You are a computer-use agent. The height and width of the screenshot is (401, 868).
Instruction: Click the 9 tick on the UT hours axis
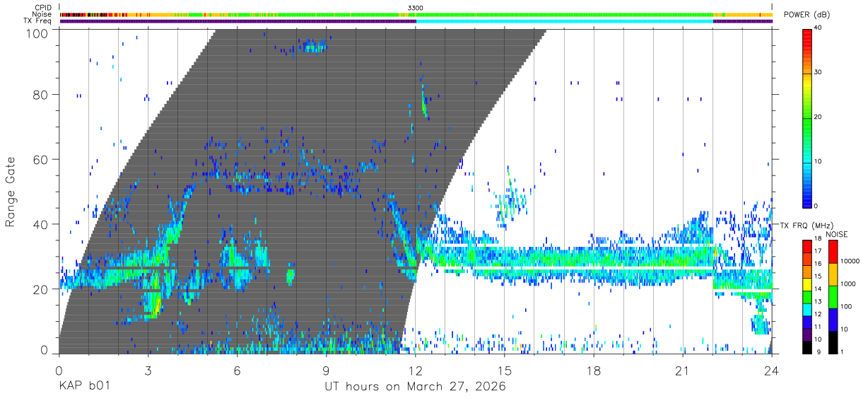(x=327, y=370)
